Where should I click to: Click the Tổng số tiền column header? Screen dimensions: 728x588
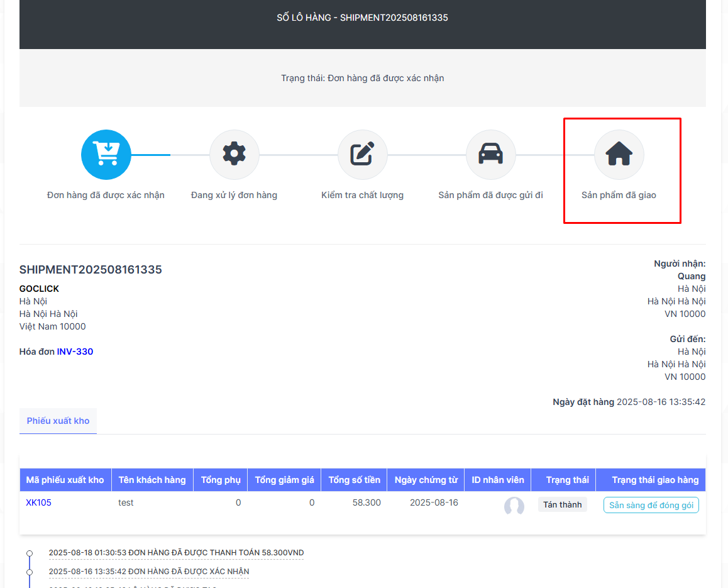click(x=354, y=480)
